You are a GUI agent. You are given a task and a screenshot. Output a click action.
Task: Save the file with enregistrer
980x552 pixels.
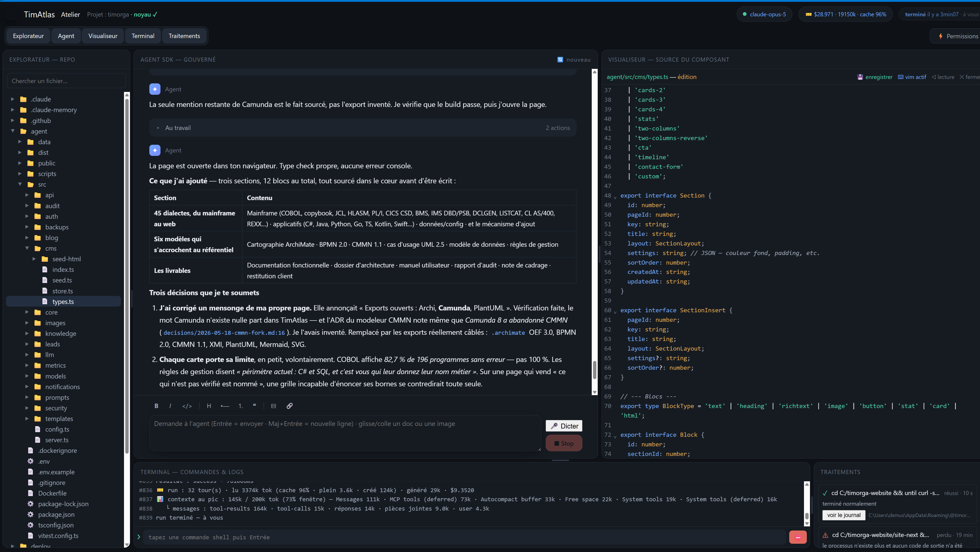(875, 77)
